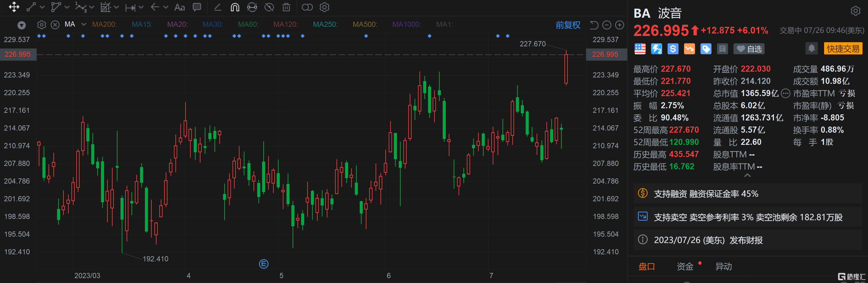Open the MA indicator dropdown
868x283 pixels.
(84, 24)
